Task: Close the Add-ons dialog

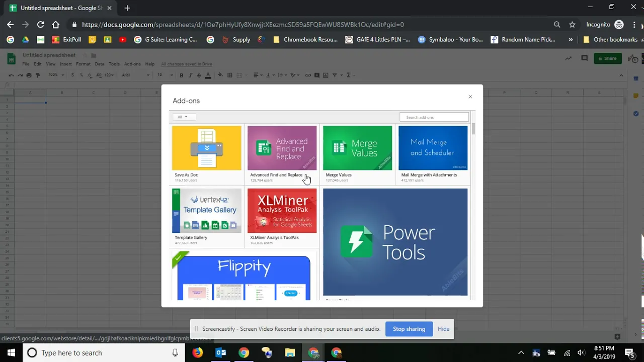Action: tap(470, 97)
